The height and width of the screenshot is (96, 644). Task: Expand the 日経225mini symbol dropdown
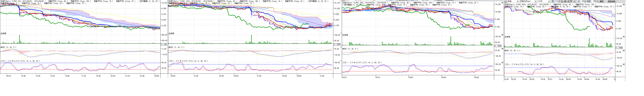point(536,1)
